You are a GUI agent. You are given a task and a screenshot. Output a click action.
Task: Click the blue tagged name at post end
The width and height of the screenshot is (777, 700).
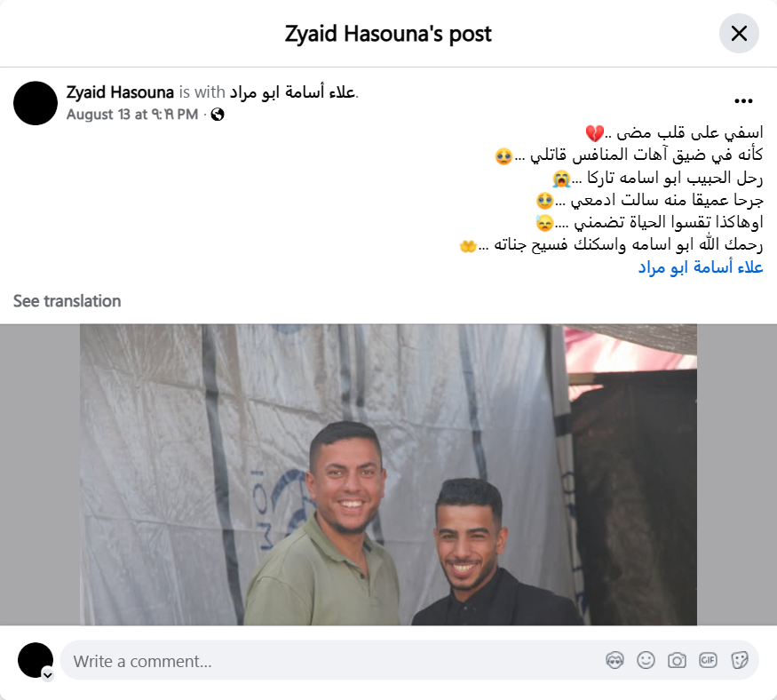pyautogui.click(x=701, y=267)
